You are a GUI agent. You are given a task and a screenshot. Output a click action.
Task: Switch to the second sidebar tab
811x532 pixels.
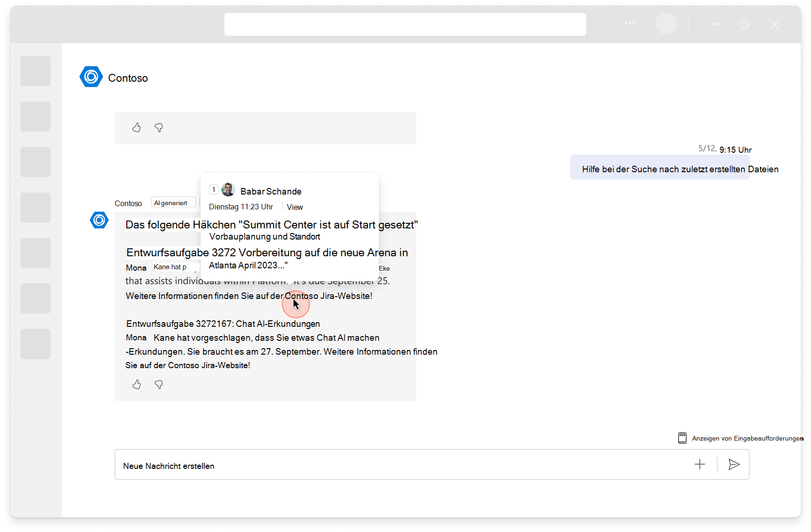(35, 117)
